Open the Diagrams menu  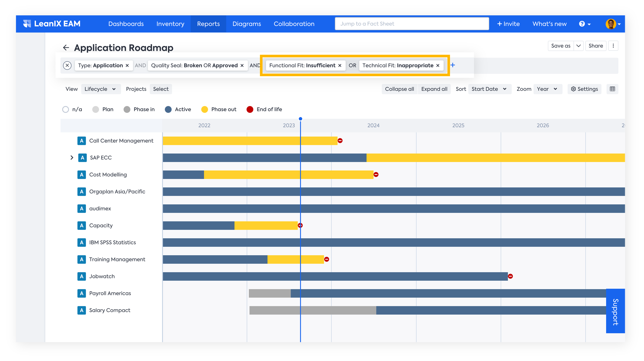(x=247, y=24)
